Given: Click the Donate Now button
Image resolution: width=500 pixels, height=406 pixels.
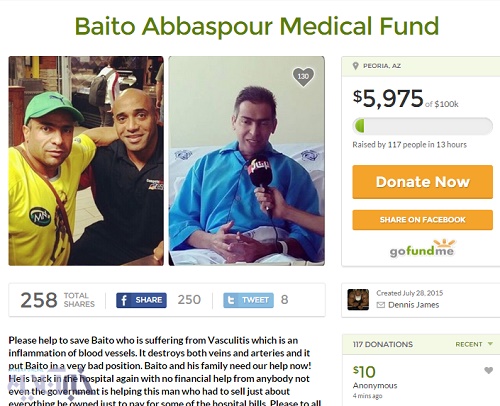Looking at the screenshot, I should (422, 182).
